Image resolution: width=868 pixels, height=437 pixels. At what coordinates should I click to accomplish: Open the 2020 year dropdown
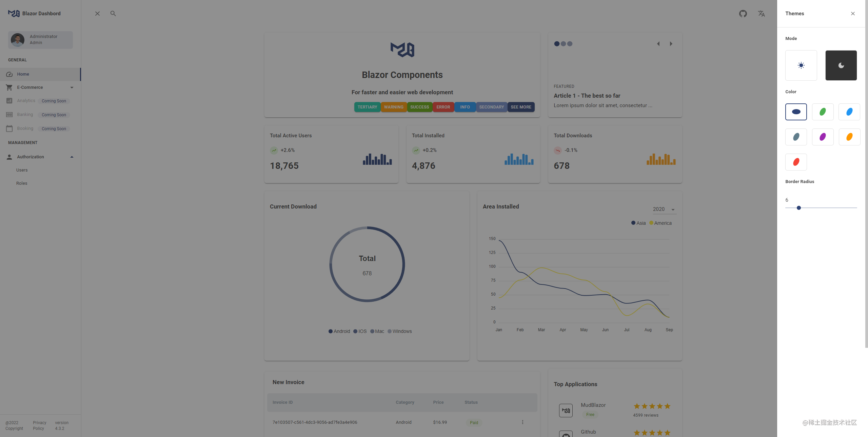coord(664,209)
